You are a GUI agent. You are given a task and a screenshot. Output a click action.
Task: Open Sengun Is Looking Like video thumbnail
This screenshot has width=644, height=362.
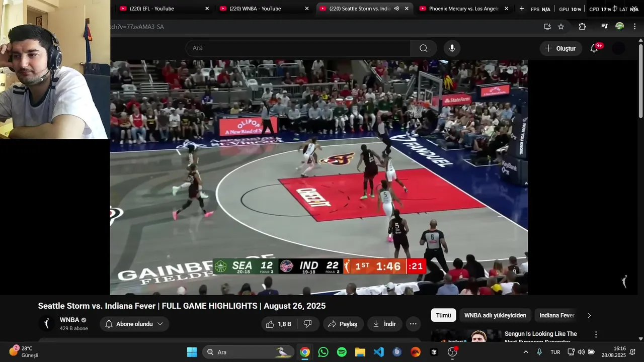466,336
